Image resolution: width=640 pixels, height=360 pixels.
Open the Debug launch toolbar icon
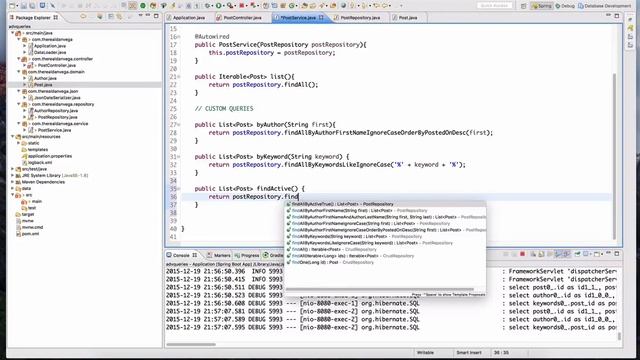[208, 6]
